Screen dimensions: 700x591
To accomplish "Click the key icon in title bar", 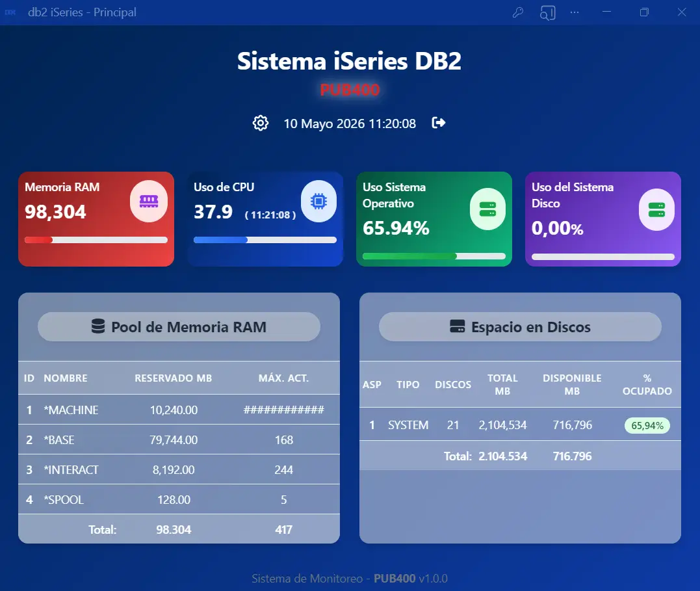I will pyautogui.click(x=518, y=12).
